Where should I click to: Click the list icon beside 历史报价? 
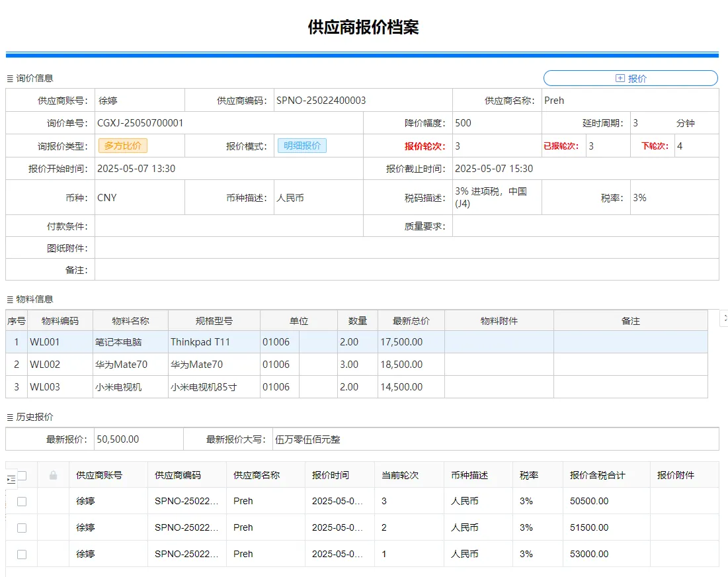pos(10,418)
